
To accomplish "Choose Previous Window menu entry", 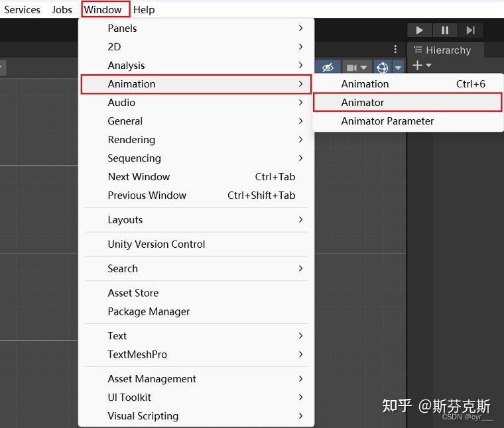I will 196,195.
